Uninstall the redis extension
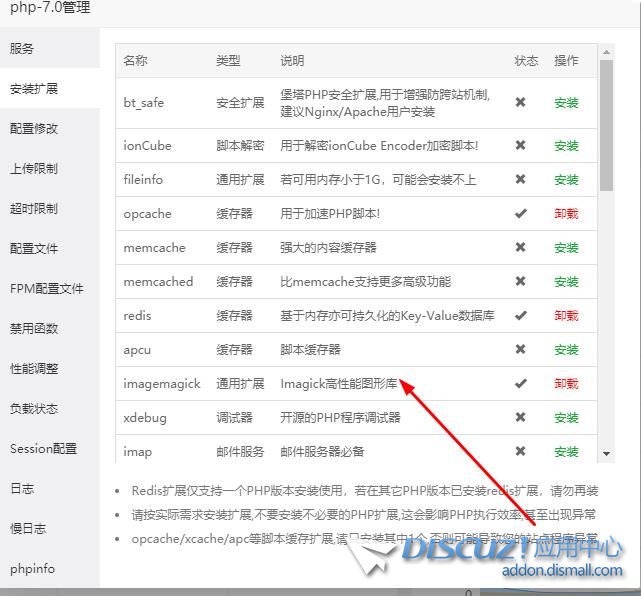 click(566, 316)
